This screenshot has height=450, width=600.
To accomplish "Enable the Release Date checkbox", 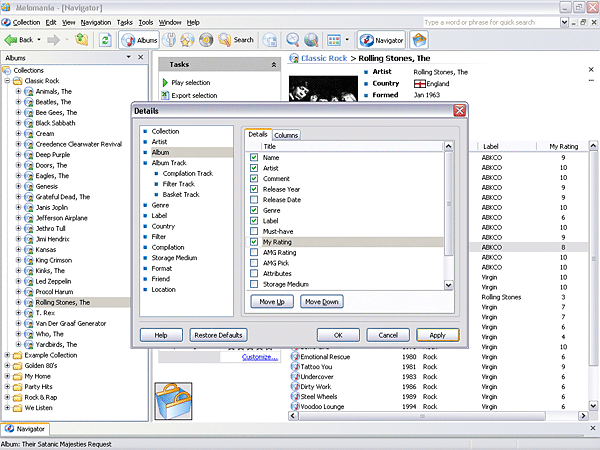I will tap(254, 199).
